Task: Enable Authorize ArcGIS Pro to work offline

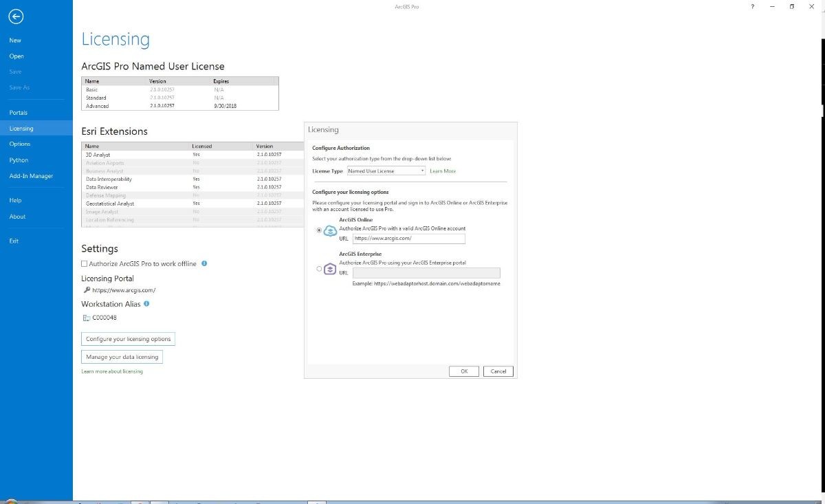Action: point(84,263)
